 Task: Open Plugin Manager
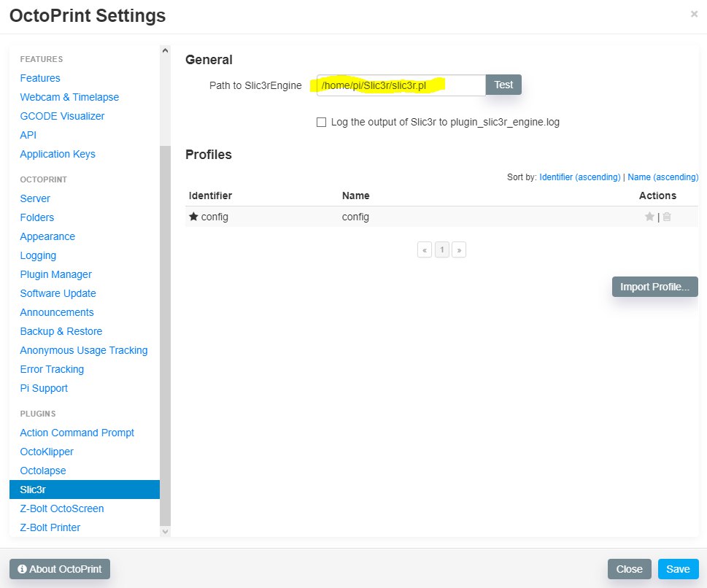coord(56,274)
